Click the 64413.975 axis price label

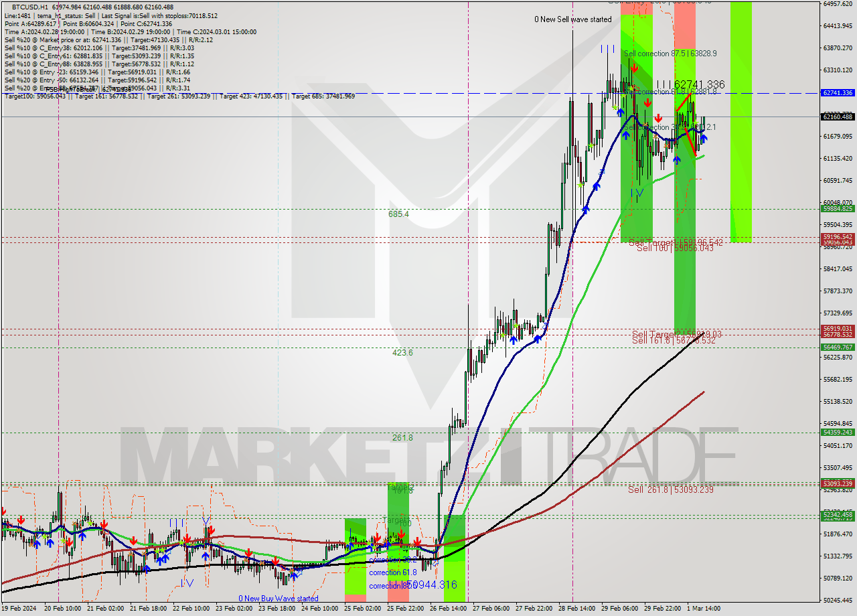click(x=838, y=25)
